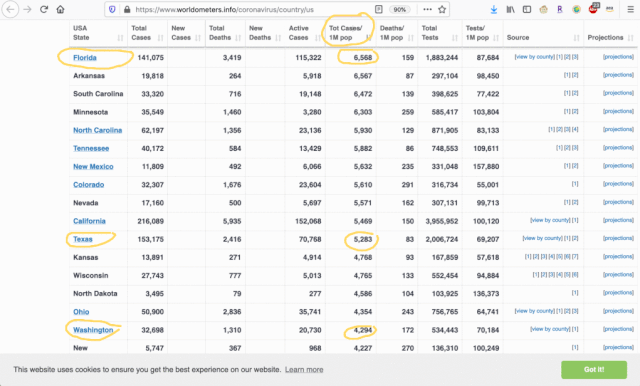Open the downloads panel arrow

click(493, 9)
